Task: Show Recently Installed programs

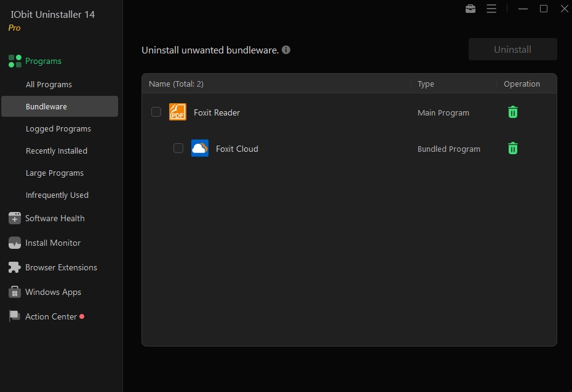Action: (57, 151)
